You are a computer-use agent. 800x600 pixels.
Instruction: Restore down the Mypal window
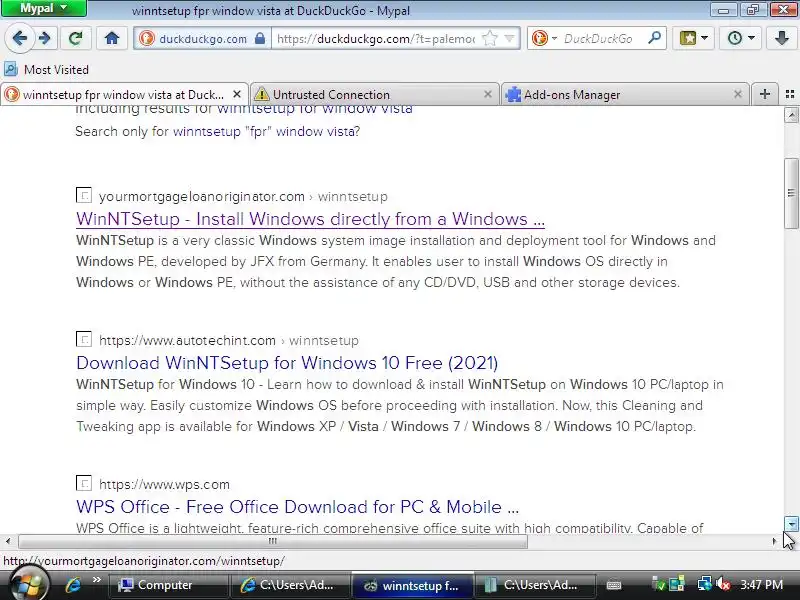[753, 9]
